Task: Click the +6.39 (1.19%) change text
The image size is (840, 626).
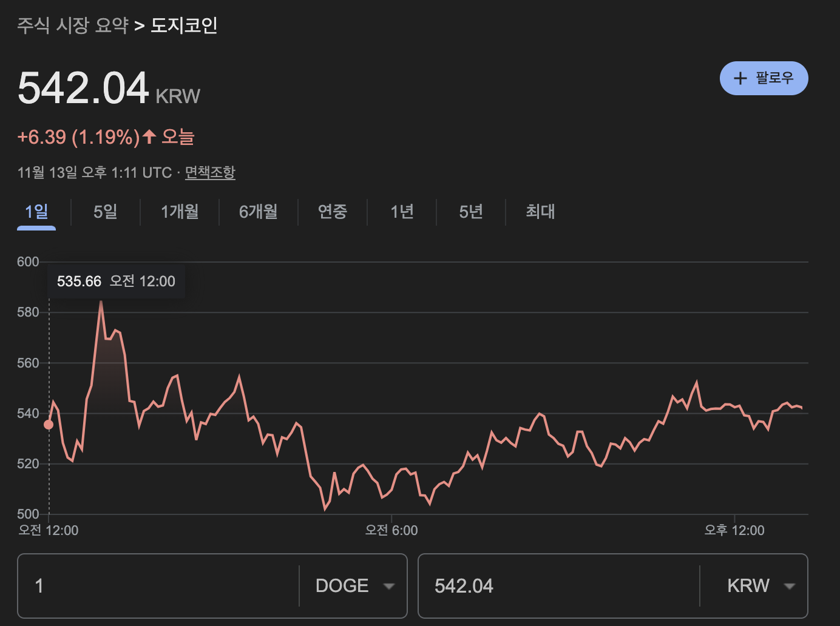Action: click(79, 137)
